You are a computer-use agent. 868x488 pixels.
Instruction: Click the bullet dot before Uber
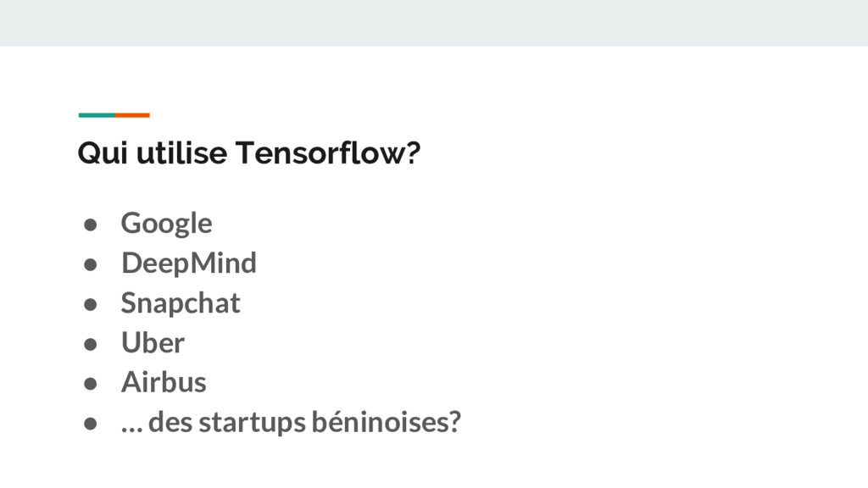point(87,344)
